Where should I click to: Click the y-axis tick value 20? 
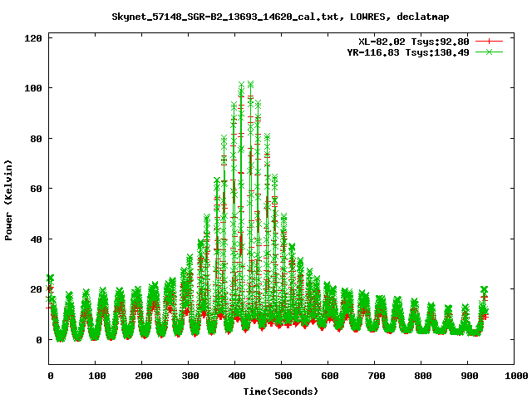(x=37, y=289)
